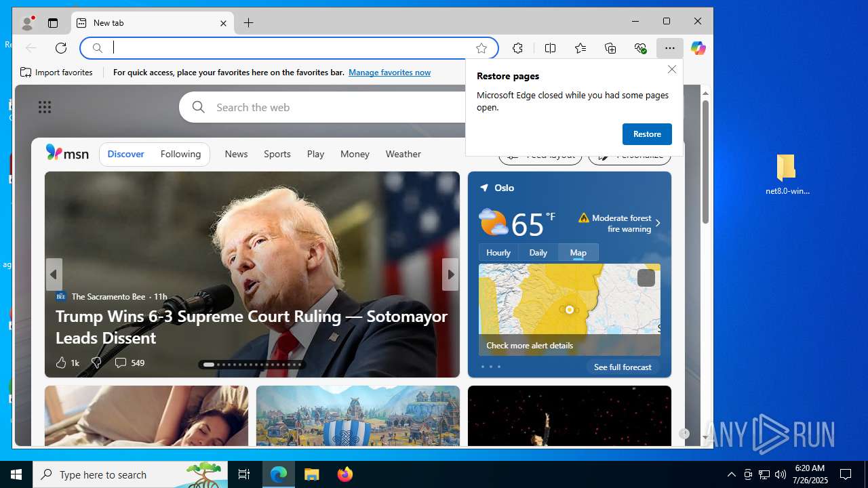Show hidden system tray icons

point(731,474)
